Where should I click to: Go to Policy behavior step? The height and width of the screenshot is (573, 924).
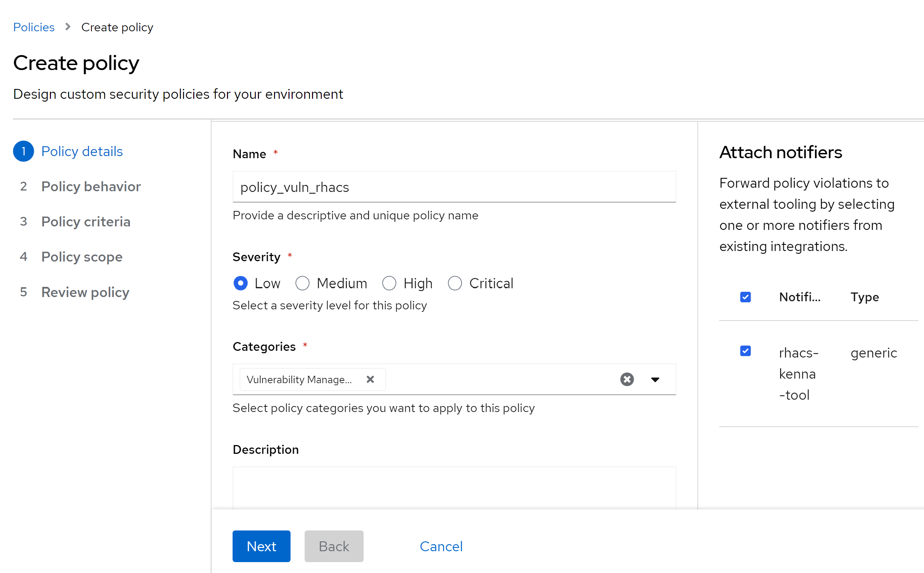(x=91, y=186)
